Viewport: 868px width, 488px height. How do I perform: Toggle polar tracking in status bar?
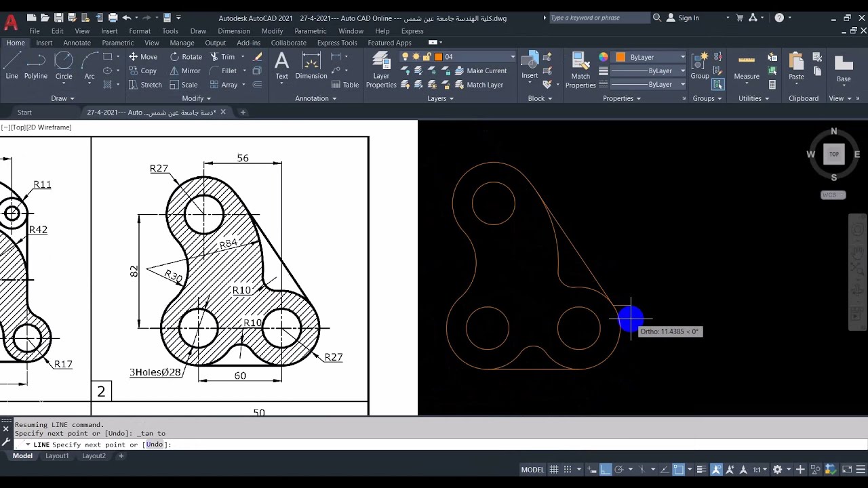point(618,469)
